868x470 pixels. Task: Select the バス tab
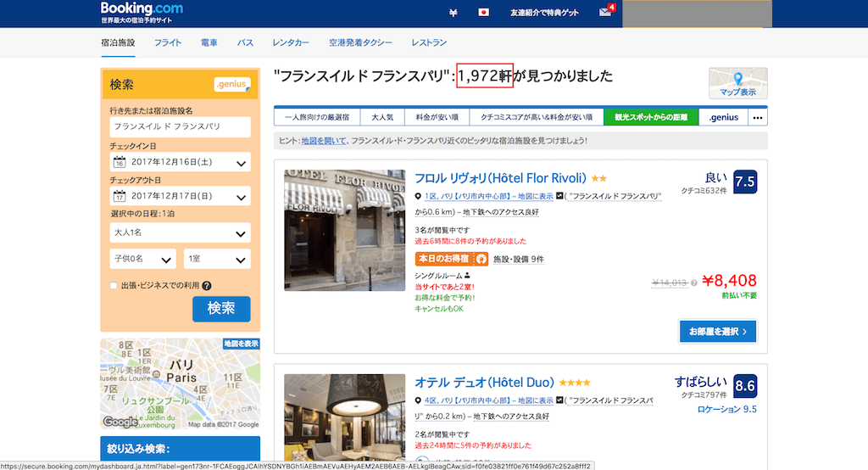[245, 42]
